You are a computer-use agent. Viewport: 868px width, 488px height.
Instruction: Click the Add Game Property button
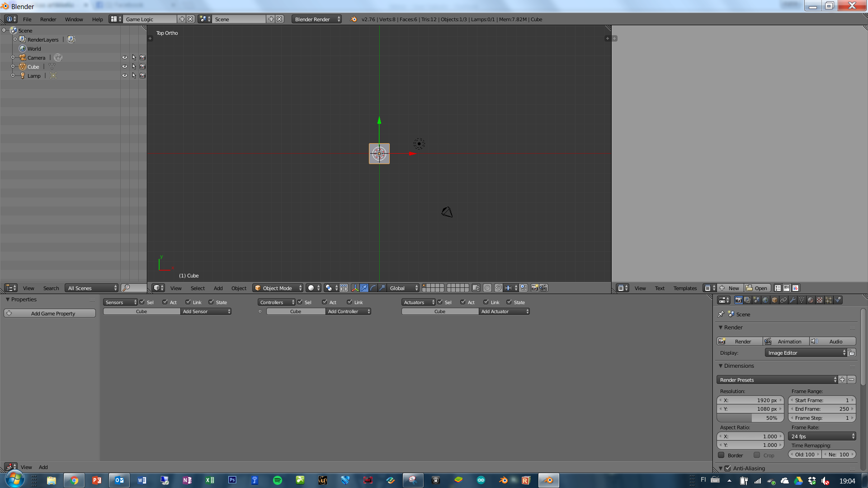point(50,313)
